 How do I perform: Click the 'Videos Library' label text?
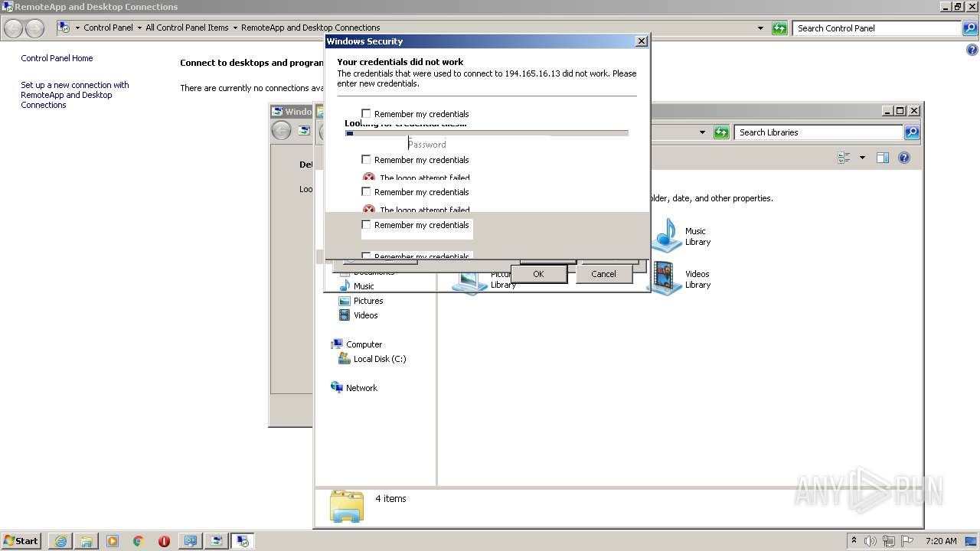(697, 279)
